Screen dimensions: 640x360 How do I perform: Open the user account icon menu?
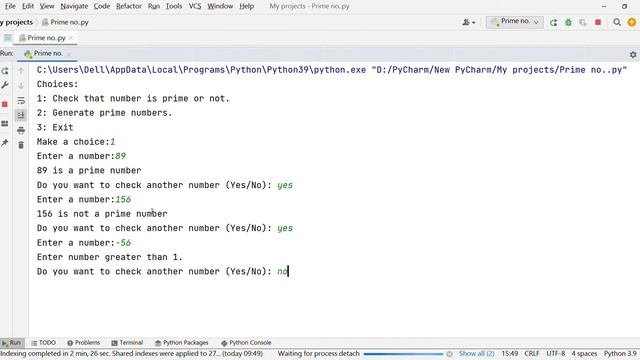(468, 22)
